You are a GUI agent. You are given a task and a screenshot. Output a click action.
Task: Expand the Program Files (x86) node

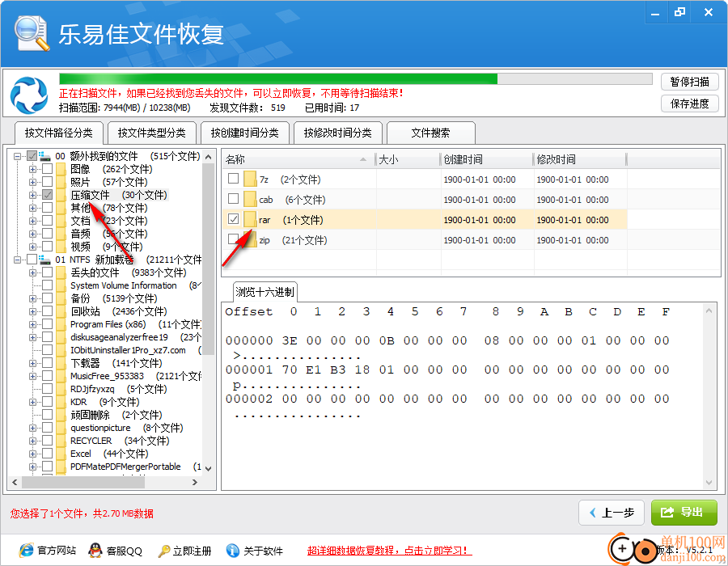coord(32,325)
